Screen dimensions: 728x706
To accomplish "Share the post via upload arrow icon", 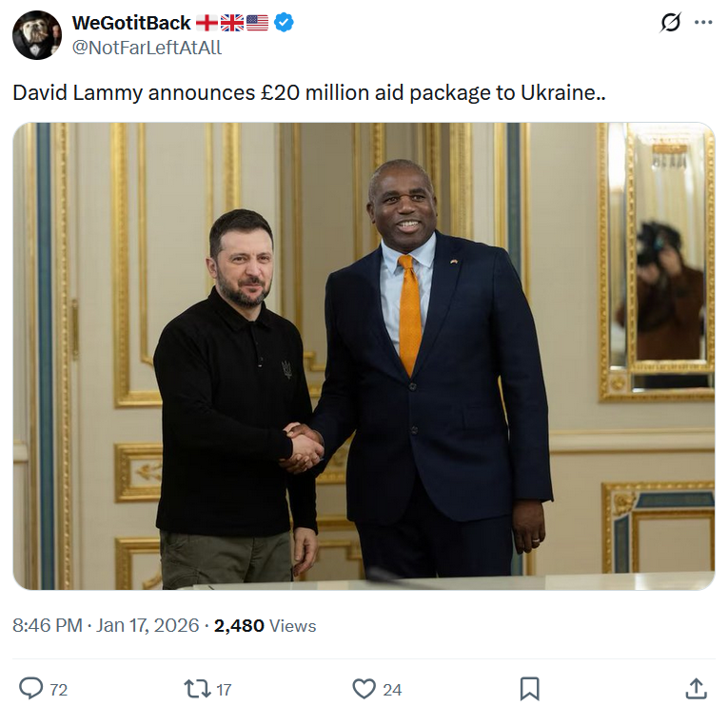I will pyautogui.click(x=696, y=689).
